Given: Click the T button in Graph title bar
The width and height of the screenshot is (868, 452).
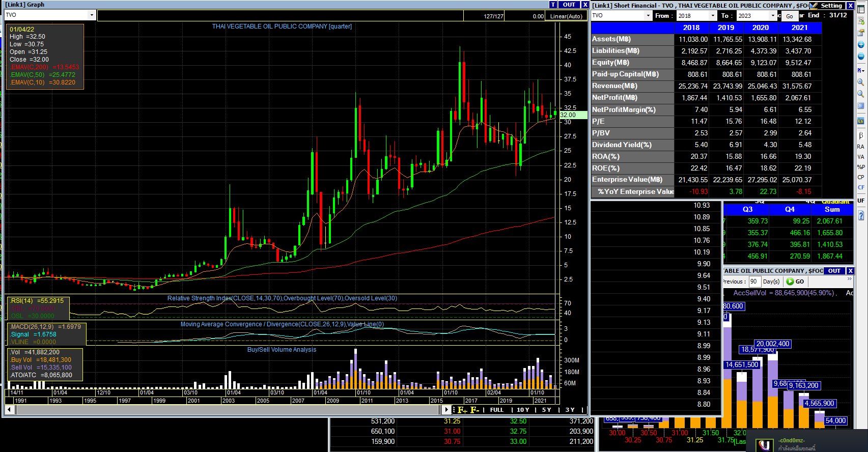Looking at the screenshot, I should (553, 5).
